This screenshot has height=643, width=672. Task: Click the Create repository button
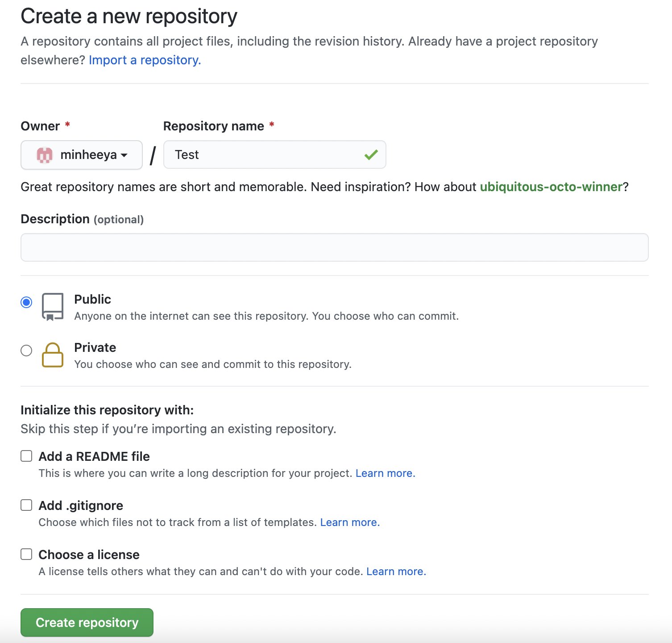87,622
